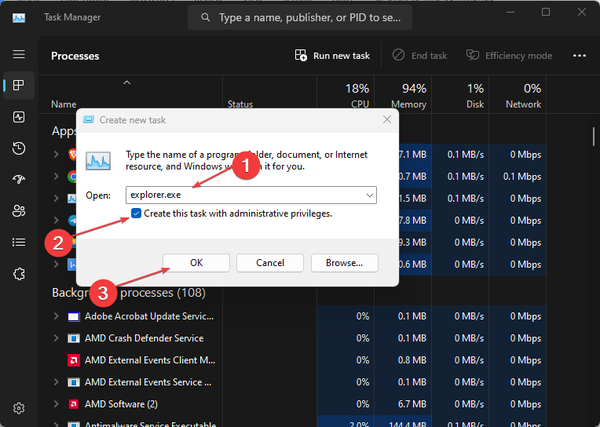Click the Efficiency mode button
Image resolution: width=600 pixels, height=427 pixels.
tap(509, 55)
